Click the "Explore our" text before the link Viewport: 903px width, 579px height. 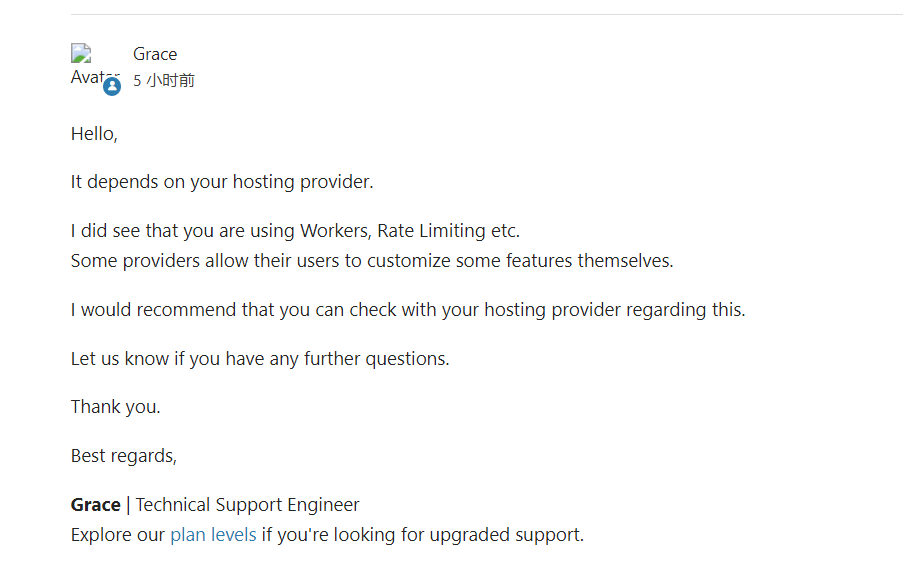(x=117, y=535)
